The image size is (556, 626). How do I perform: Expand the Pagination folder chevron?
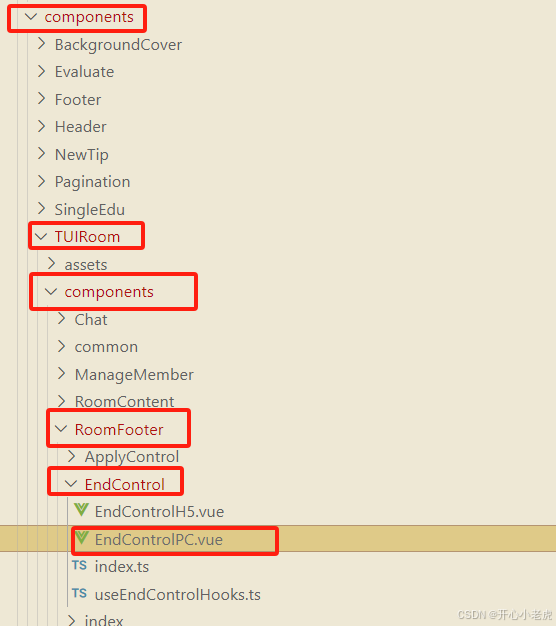[x=41, y=181]
